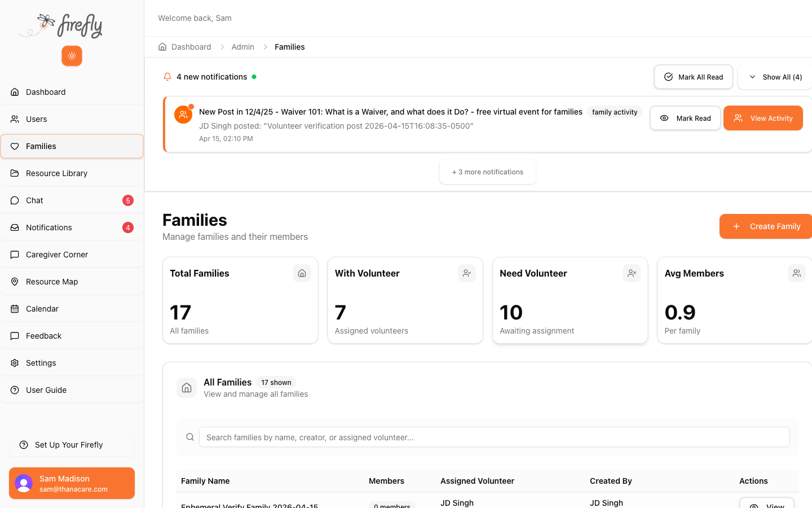Click the Sam Madison avatar icon
This screenshot has height=508, width=812.
coord(24,483)
